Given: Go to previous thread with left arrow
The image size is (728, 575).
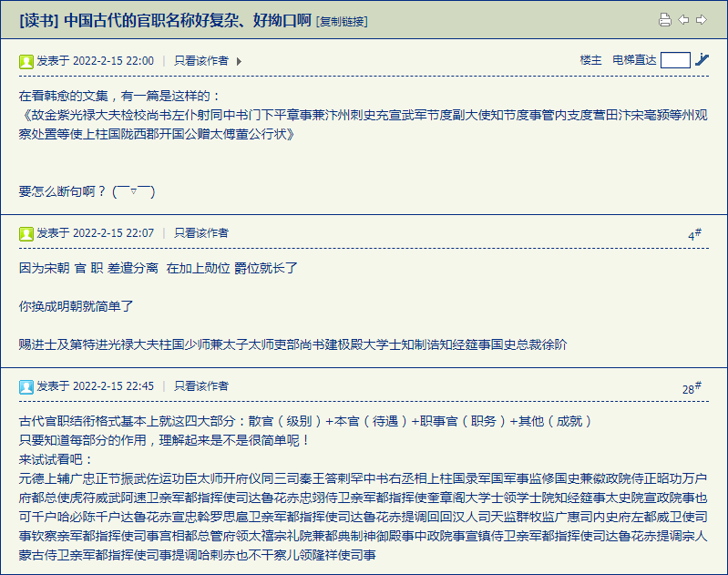Looking at the screenshot, I should [683, 19].
